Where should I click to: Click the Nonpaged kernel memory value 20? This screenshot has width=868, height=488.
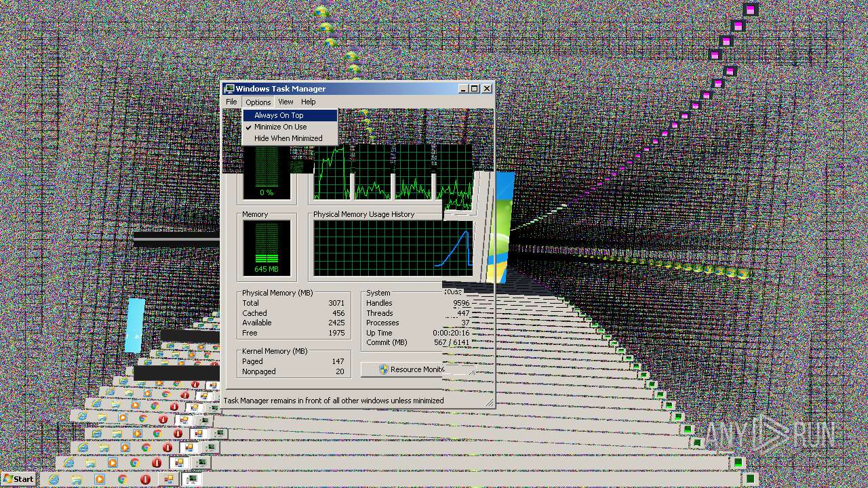click(x=340, y=371)
